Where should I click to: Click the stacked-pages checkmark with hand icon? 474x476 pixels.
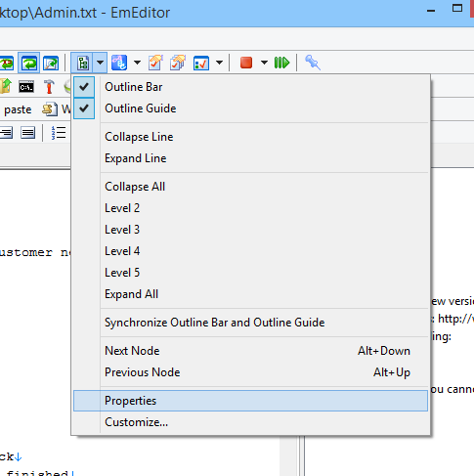tap(178, 63)
